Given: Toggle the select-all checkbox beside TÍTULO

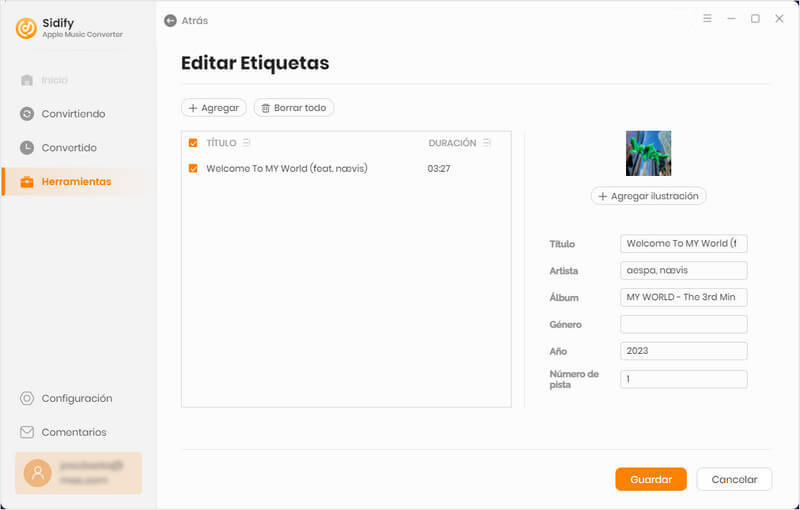Looking at the screenshot, I should tap(193, 143).
